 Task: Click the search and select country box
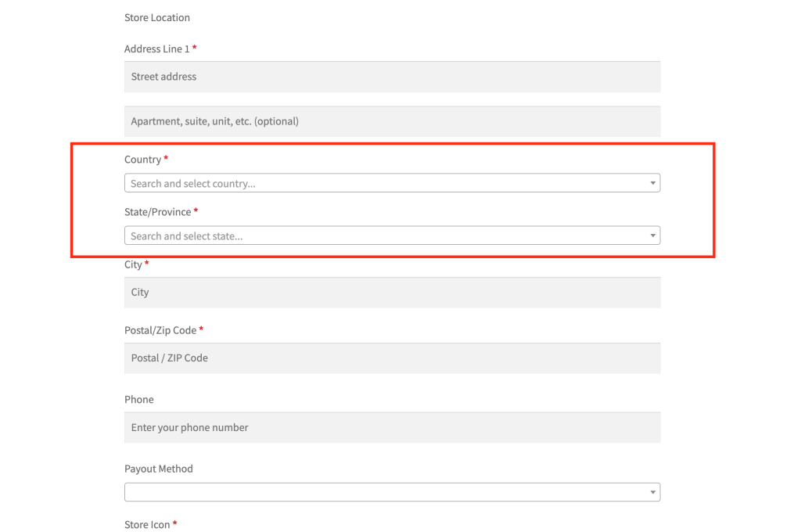(x=352, y=182)
